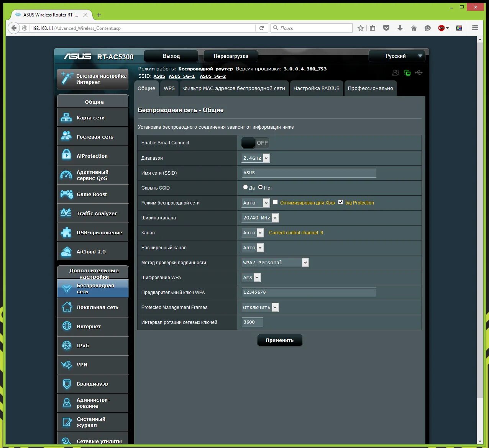Open USB-приложение puzzle icon
This screenshot has height=448, width=489.
[66, 232]
